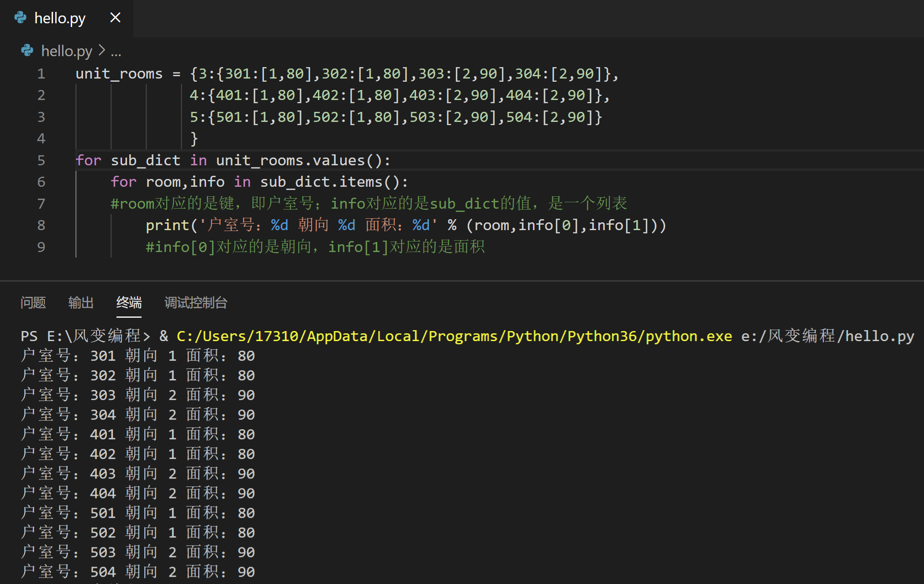The width and height of the screenshot is (924, 584).
Task: Click the print keyword on line 8
Action: pyautogui.click(x=168, y=225)
